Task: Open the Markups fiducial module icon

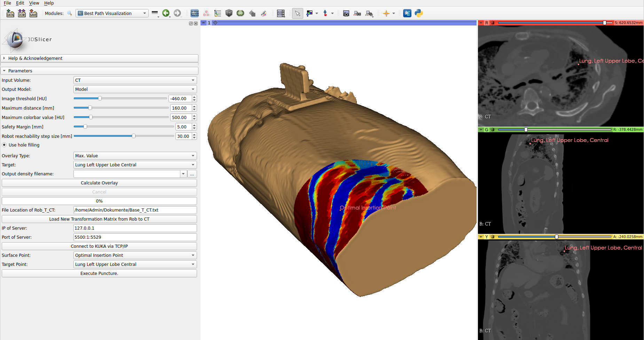Action: [x=206, y=13]
